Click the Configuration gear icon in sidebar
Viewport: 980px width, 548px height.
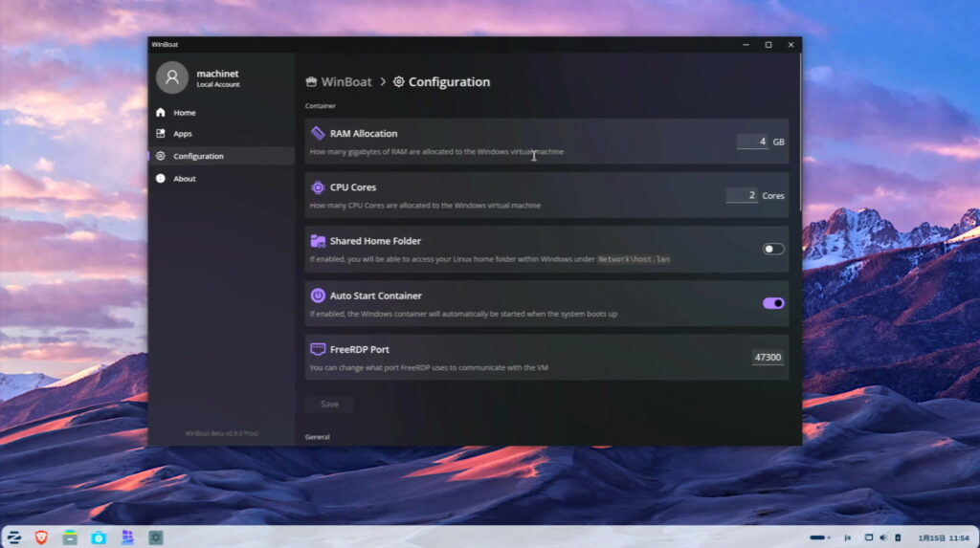pyautogui.click(x=161, y=156)
